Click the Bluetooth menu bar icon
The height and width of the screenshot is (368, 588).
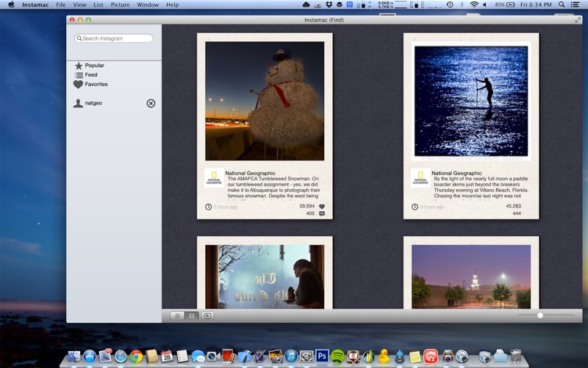[462, 4]
